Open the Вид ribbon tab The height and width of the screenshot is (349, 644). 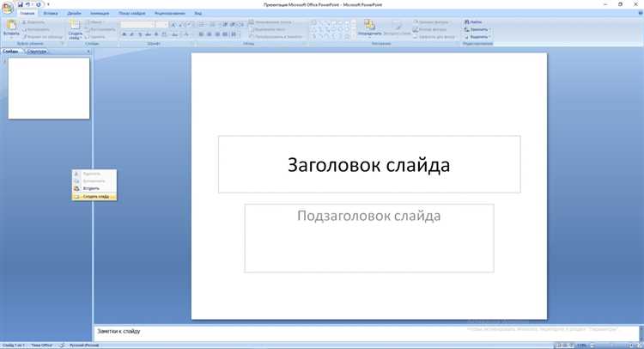pos(198,13)
